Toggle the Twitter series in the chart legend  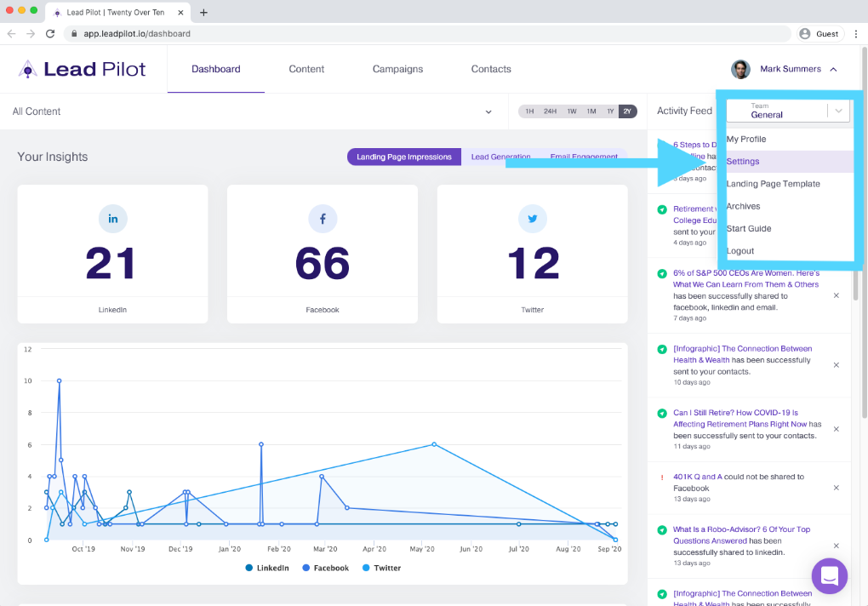(x=381, y=569)
